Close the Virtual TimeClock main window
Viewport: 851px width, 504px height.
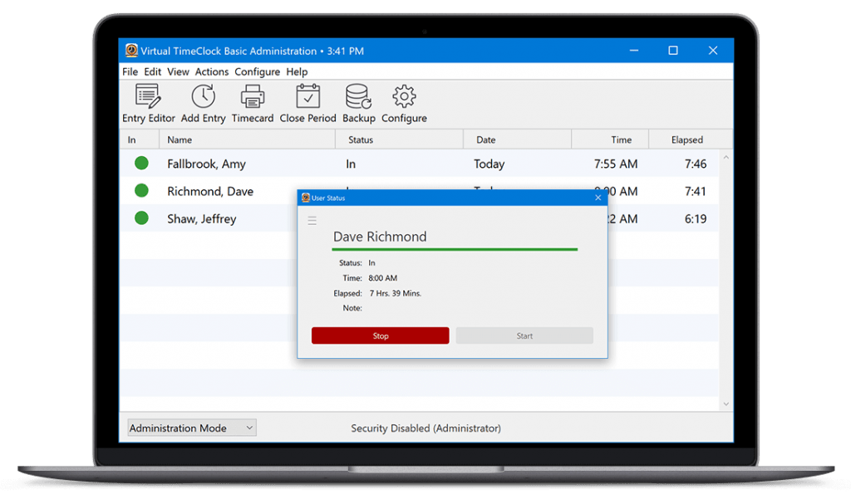coord(712,51)
